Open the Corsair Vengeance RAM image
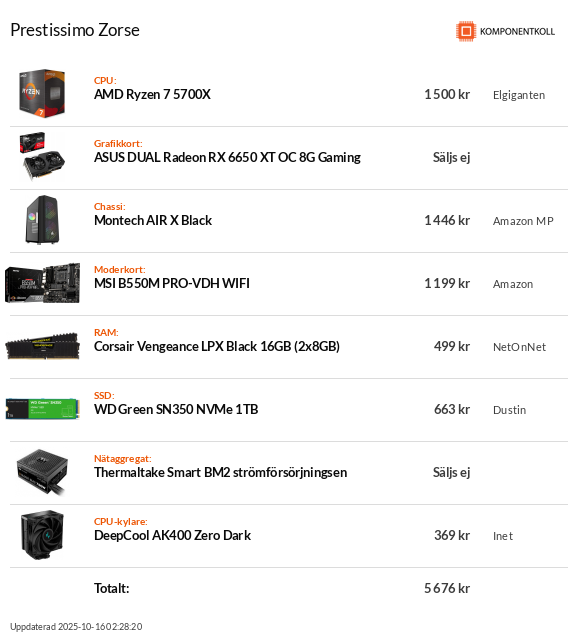 (42, 346)
